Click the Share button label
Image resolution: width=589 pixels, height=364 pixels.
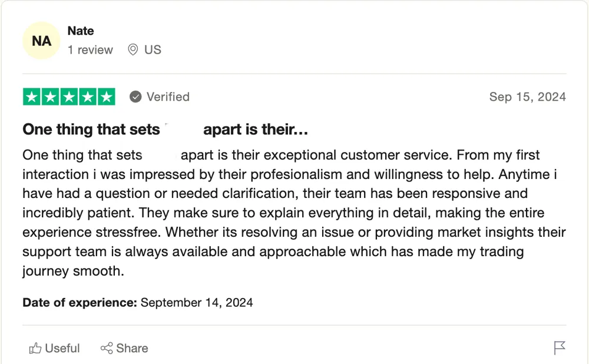(132, 348)
